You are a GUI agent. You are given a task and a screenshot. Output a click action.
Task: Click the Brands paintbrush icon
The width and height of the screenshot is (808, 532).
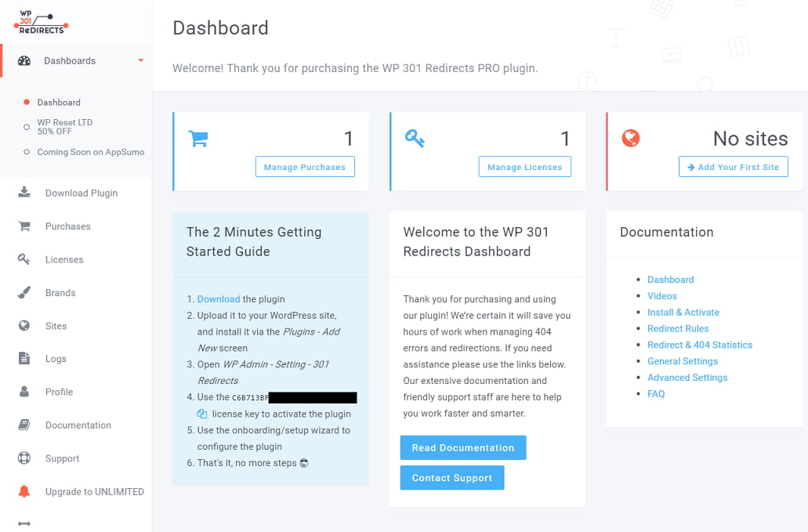[24, 292]
